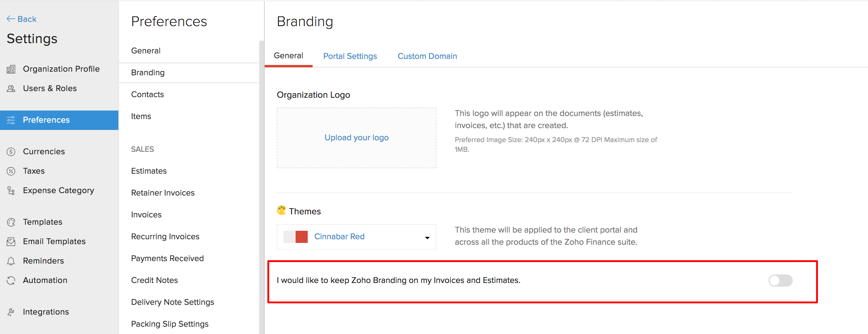Image resolution: width=868 pixels, height=334 pixels.
Task: Click the preferences list scrollbar
Action: click(262, 185)
